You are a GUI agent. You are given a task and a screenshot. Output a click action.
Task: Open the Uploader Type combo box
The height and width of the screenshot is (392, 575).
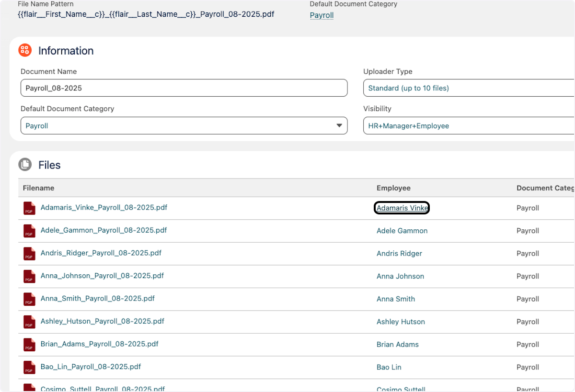(469, 88)
